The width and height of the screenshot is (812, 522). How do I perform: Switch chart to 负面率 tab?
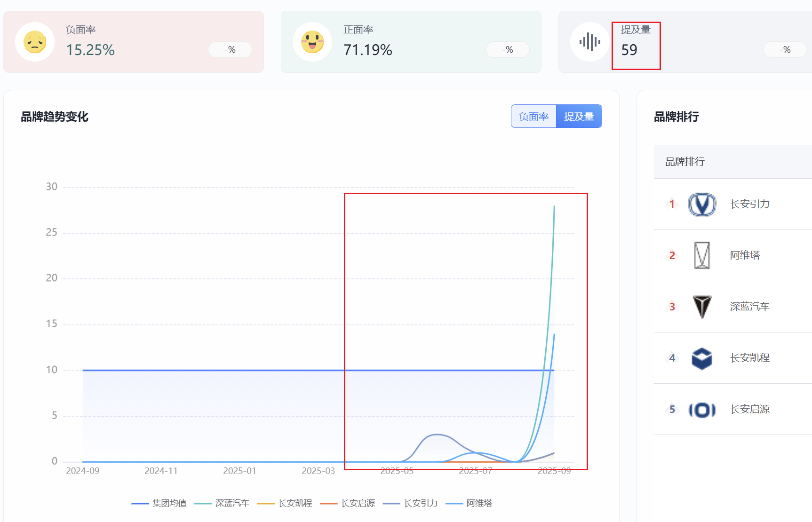[533, 116]
